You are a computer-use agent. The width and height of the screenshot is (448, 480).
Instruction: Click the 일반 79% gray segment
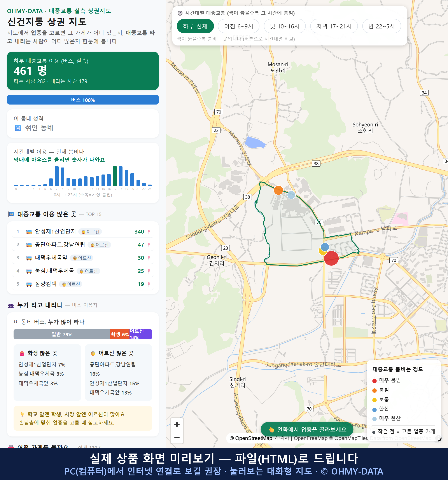(x=62, y=334)
